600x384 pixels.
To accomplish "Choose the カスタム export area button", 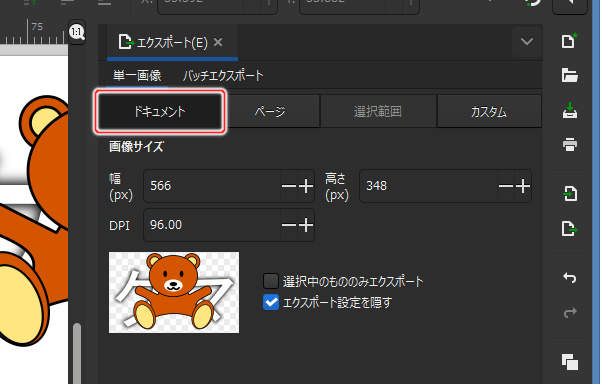I will tap(489, 112).
